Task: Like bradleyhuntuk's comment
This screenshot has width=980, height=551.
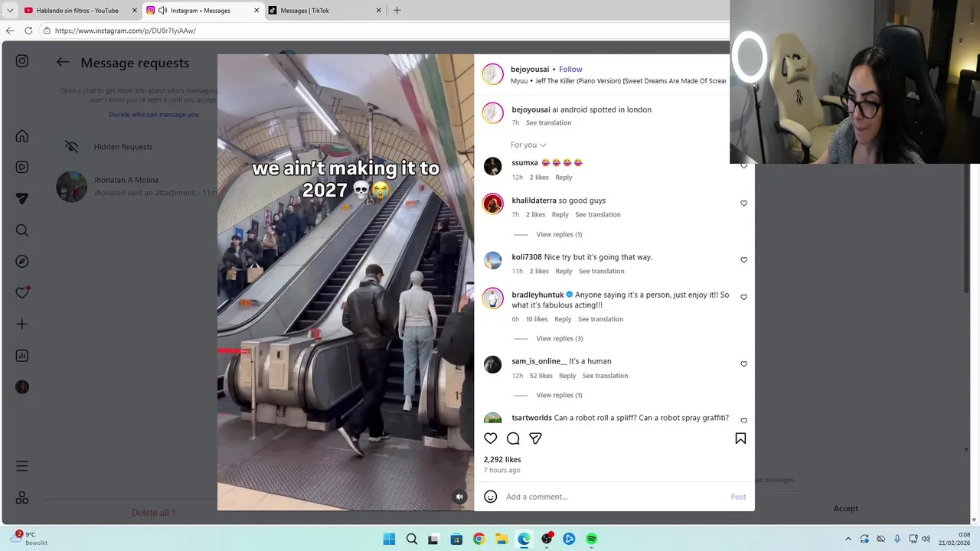Action: pyautogui.click(x=743, y=298)
